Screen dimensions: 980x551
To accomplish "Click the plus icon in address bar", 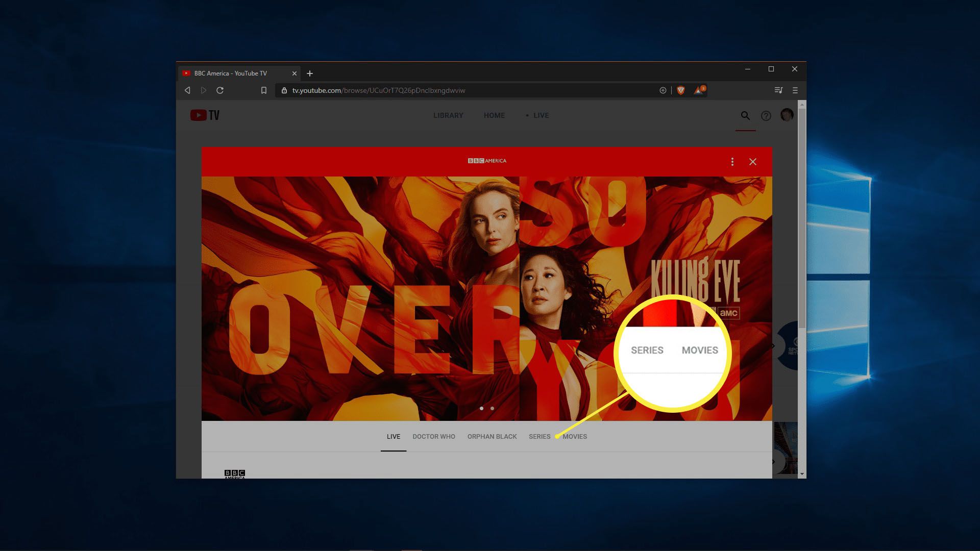I will 663,90.
